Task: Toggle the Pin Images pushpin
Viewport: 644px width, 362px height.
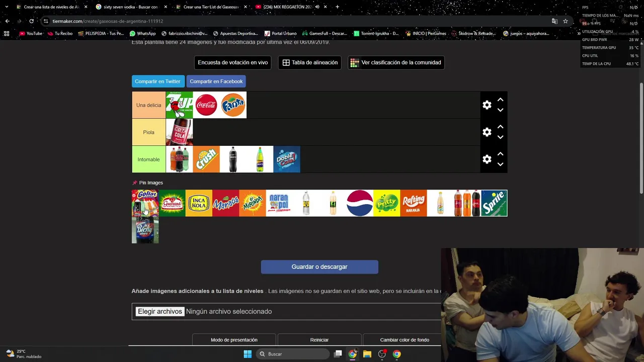Action: [x=134, y=183]
